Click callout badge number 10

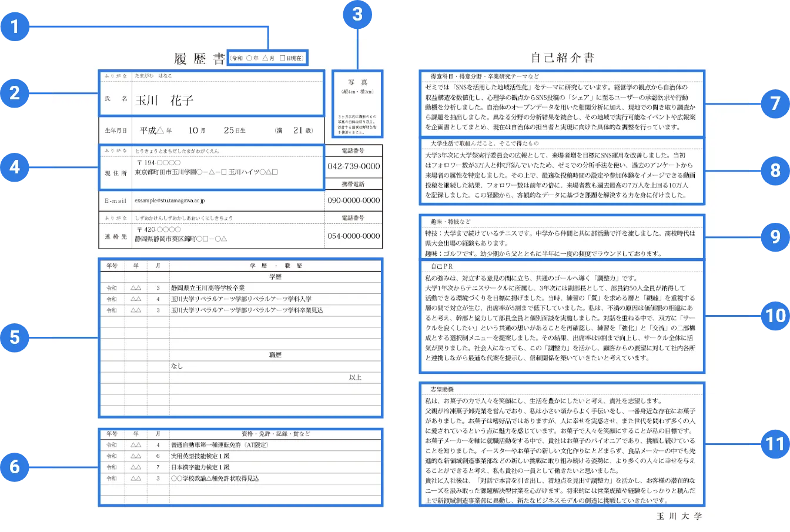click(776, 316)
